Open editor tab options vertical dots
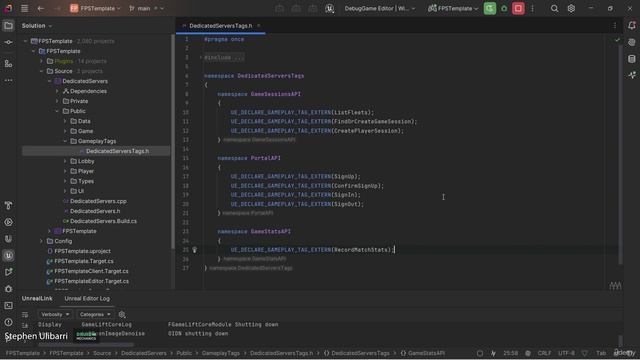 (x=615, y=26)
